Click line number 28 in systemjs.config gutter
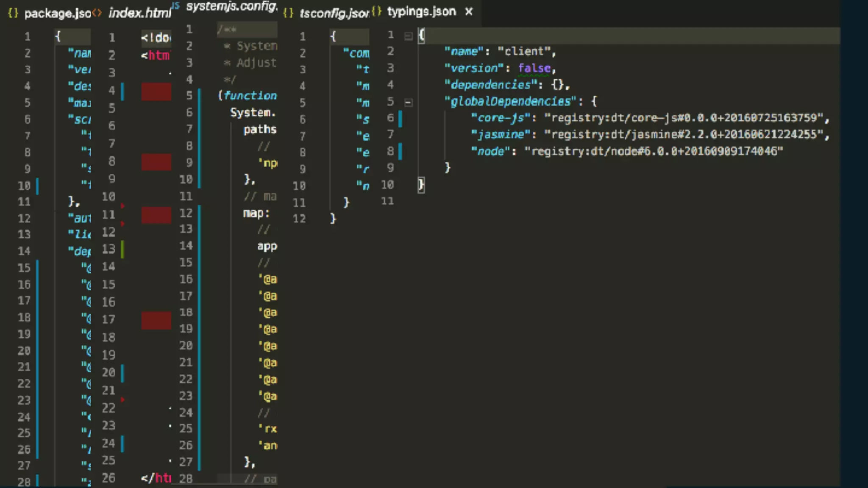The image size is (868, 488). 186,479
